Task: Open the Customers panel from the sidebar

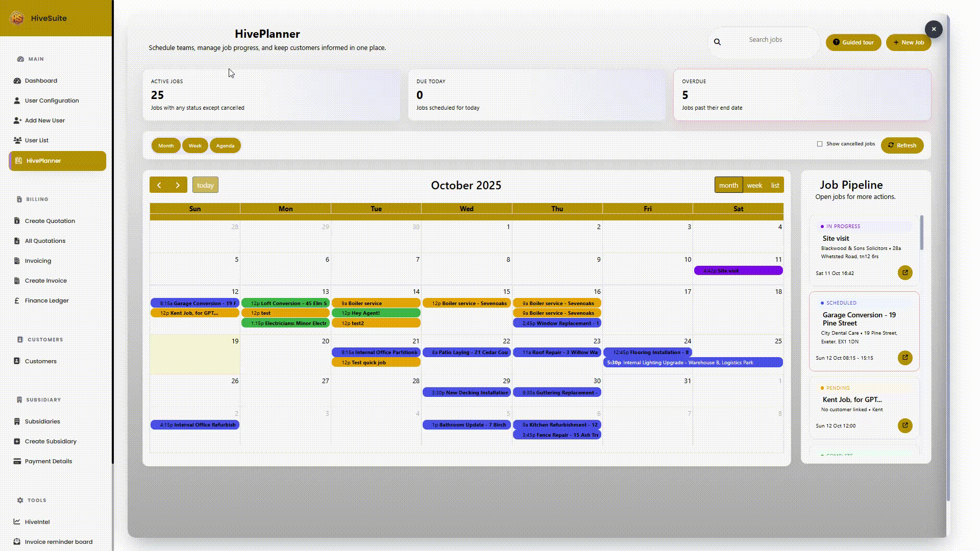Action: point(40,361)
